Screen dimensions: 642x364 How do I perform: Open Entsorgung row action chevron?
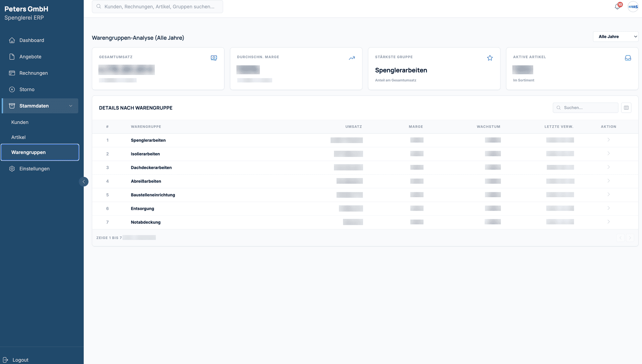click(x=609, y=208)
